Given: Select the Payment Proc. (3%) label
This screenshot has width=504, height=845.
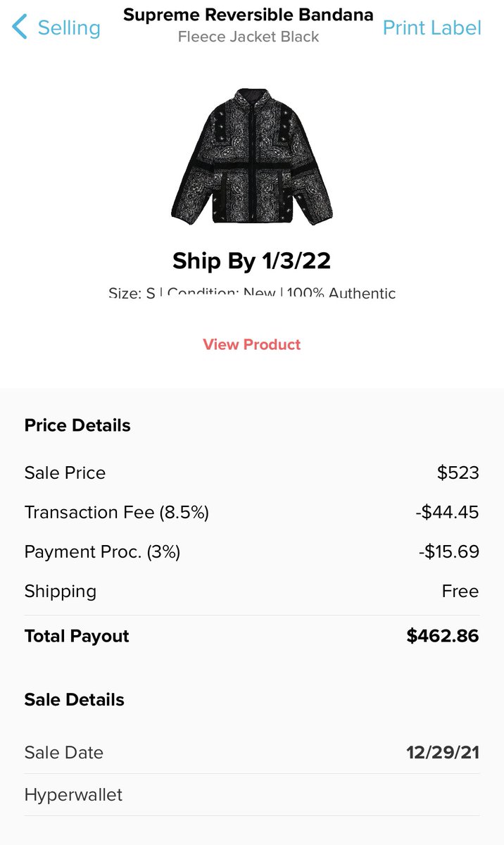Looking at the screenshot, I should pos(102,552).
